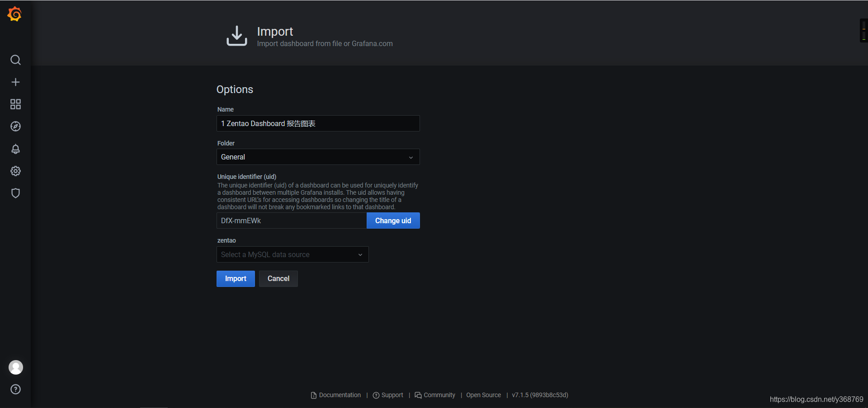The width and height of the screenshot is (868, 408).
Task: Open the user profile avatar
Action: point(16,367)
